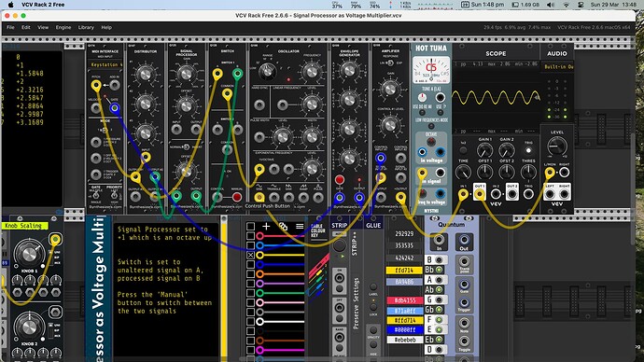
Task: Check the light blue cable colour checkbox
Action: click(250, 245)
